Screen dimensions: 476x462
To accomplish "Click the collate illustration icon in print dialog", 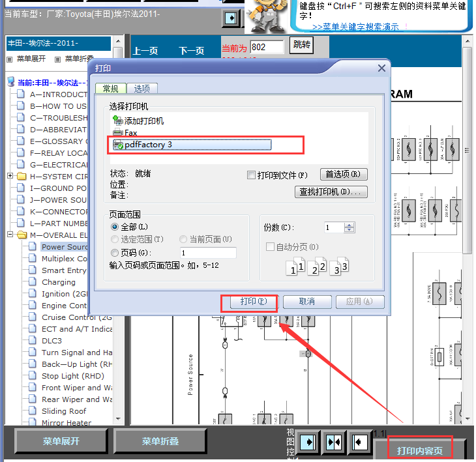I will pyautogui.click(x=318, y=267).
